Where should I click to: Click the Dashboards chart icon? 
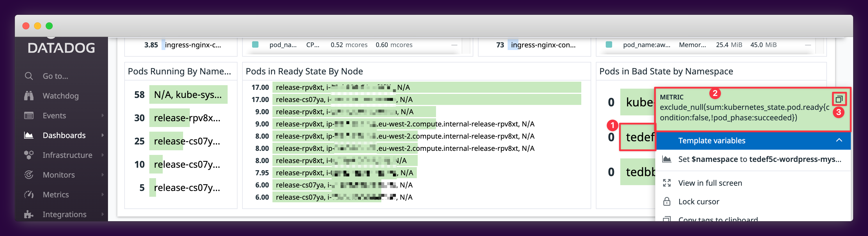29,135
